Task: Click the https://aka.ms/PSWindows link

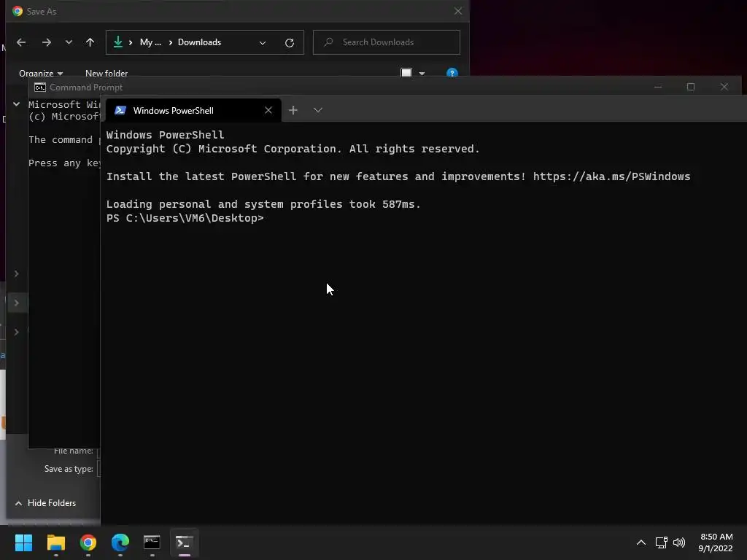Action: pyautogui.click(x=611, y=176)
